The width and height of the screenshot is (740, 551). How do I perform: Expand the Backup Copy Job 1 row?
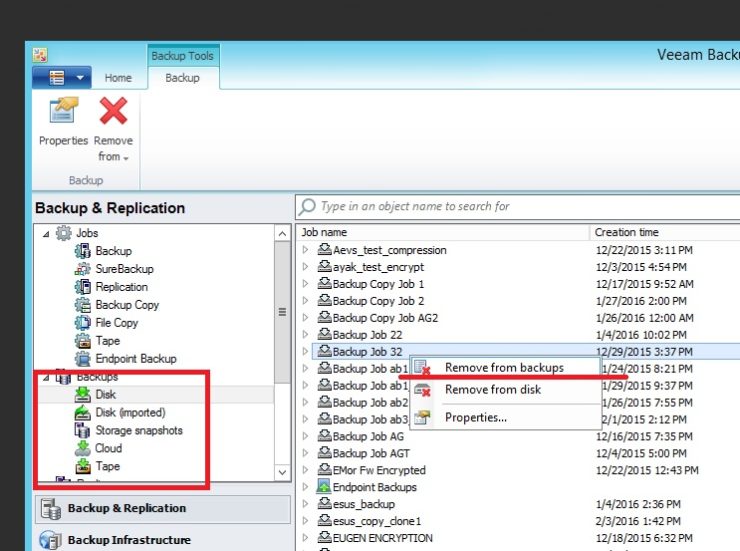pos(305,284)
